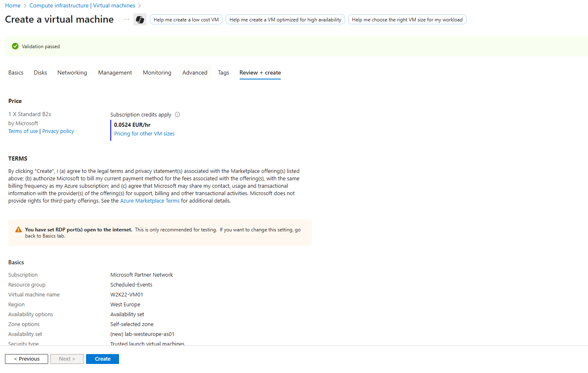Switch to the Monitoring tab
Image resolution: width=588 pixels, height=373 pixels.
pyautogui.click(x=157, y=72)
